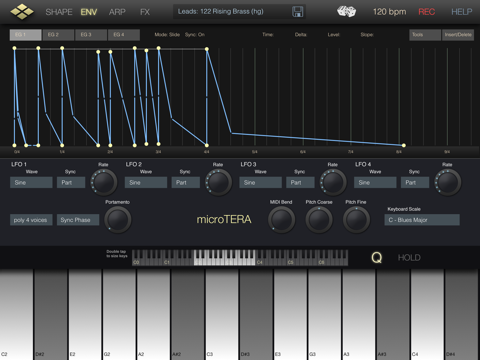Select the EG 2 envelope tab
This screenshot has height=360, width=480.
pos(58,35)
